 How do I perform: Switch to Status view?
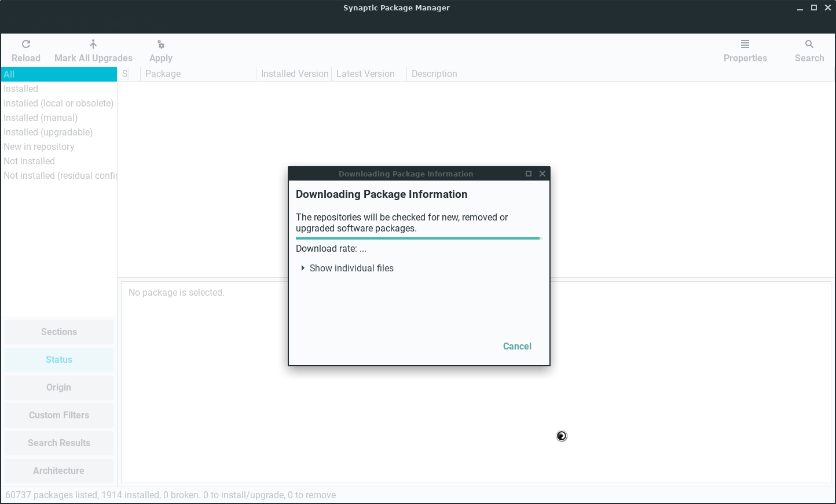(x=59, y=360)
